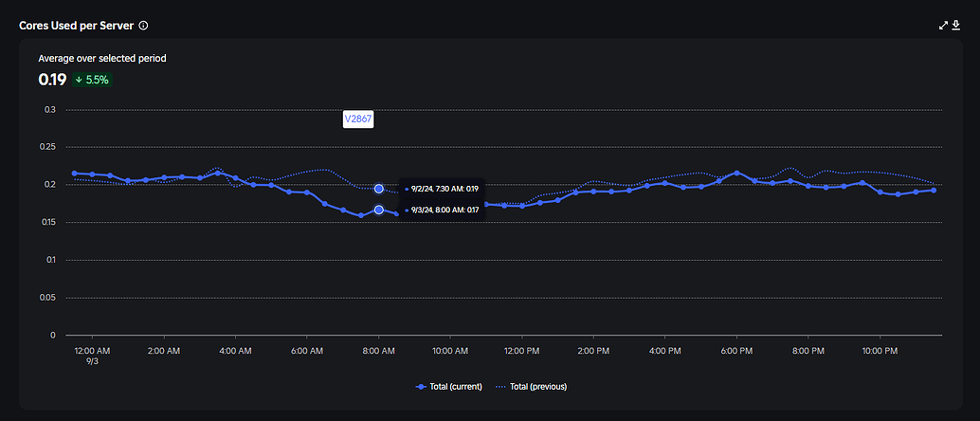
Task: Click the 12:00 AM 9/3 axis label
Action: point(92,356)
